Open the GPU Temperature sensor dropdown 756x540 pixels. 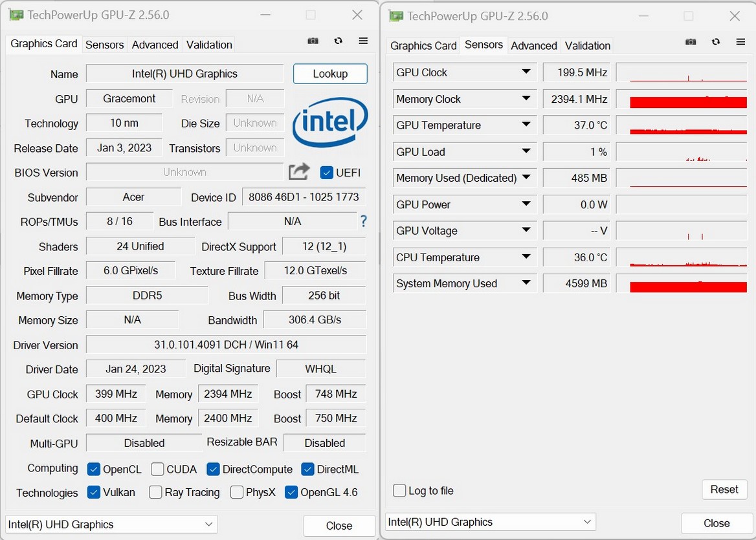[x=526, y=125]
